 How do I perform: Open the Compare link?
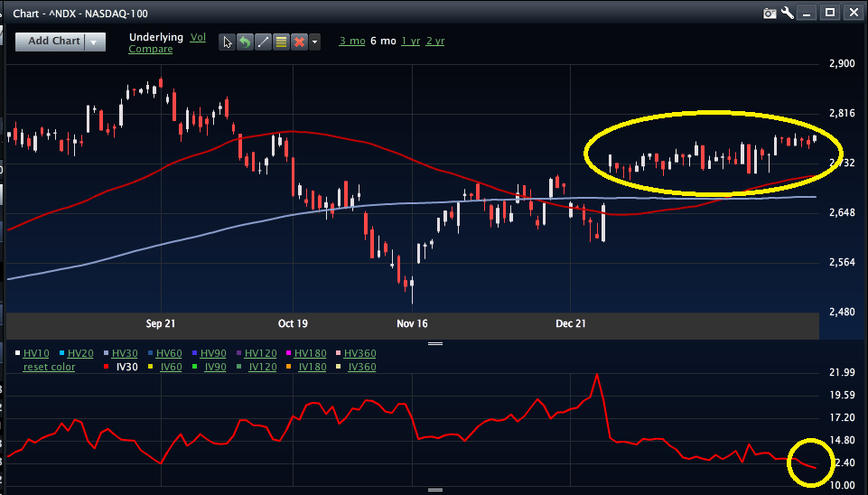click(150, 49)
